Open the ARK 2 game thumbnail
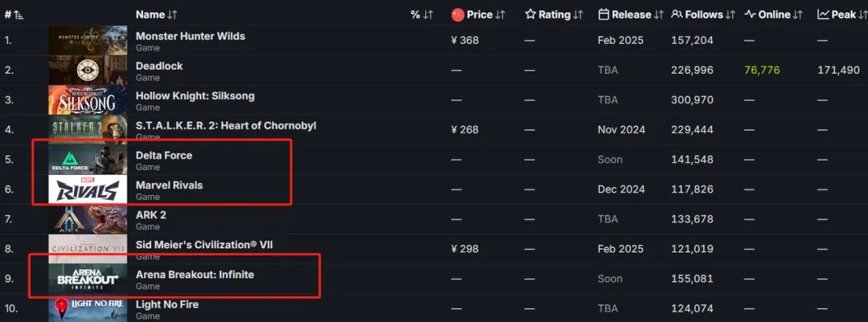This screenshot has height=322, width=868. pos(88,220)
